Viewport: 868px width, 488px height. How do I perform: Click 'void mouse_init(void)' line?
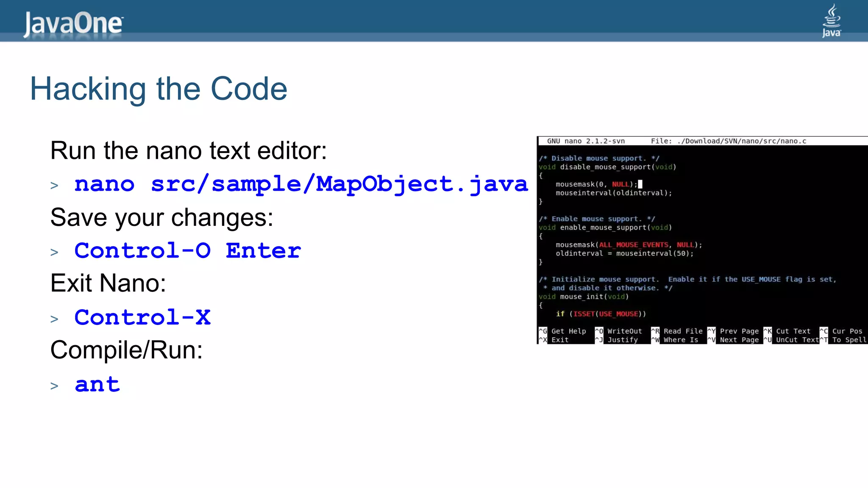coord(584,297)
